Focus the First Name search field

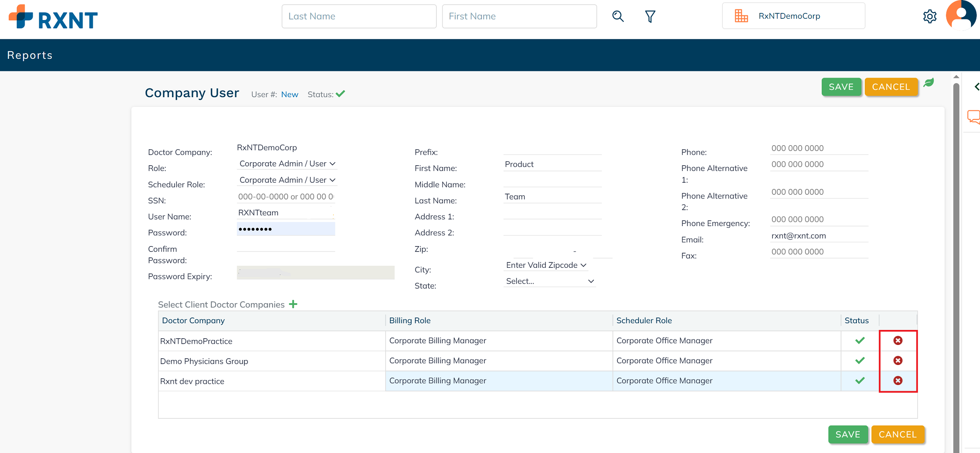tap(519, 16)
